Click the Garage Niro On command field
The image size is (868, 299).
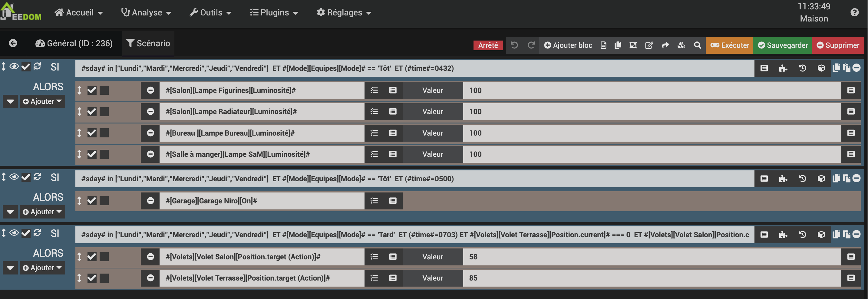262,201
